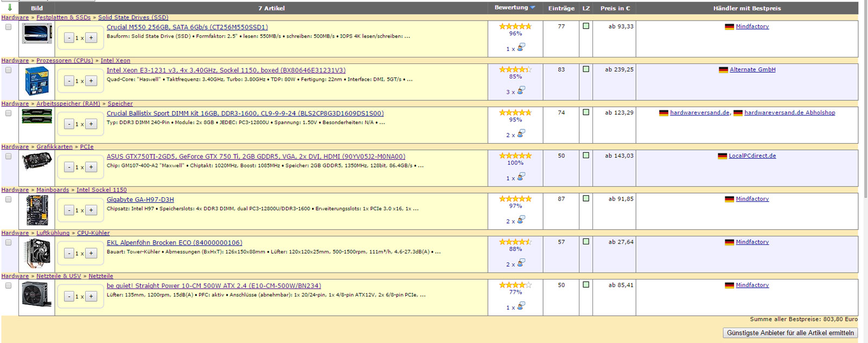Click German flag next to LocalPCdirect.de
Image resolution: width=868 pixels, height=343 pixels.
pos(722,156)
